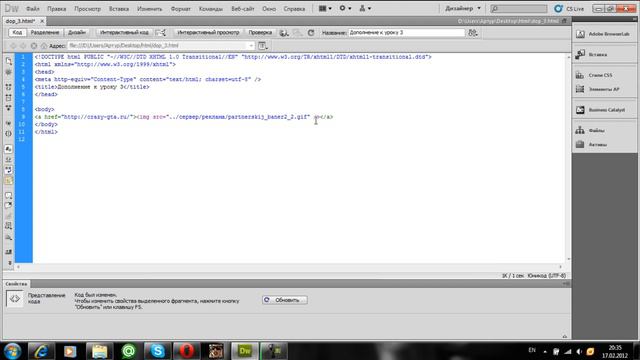Click the search field in the application bar
The width and height of the screenshot is (640, 360).
(519, 8)
